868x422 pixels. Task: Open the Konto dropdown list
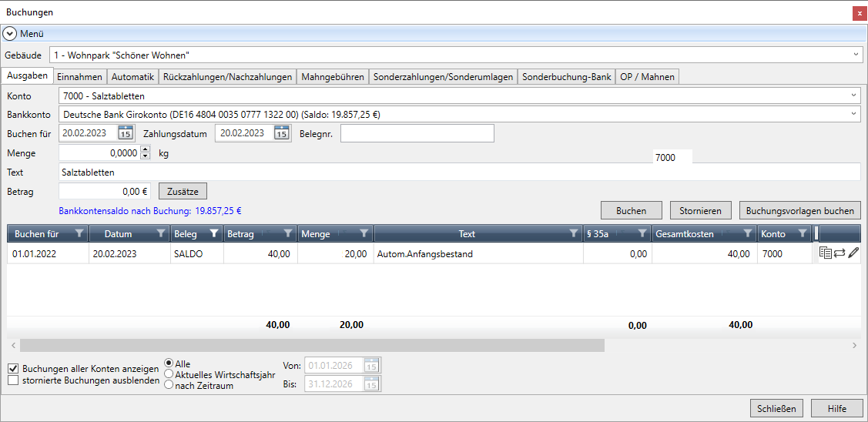pyautogui.click(x=853, y=95)
